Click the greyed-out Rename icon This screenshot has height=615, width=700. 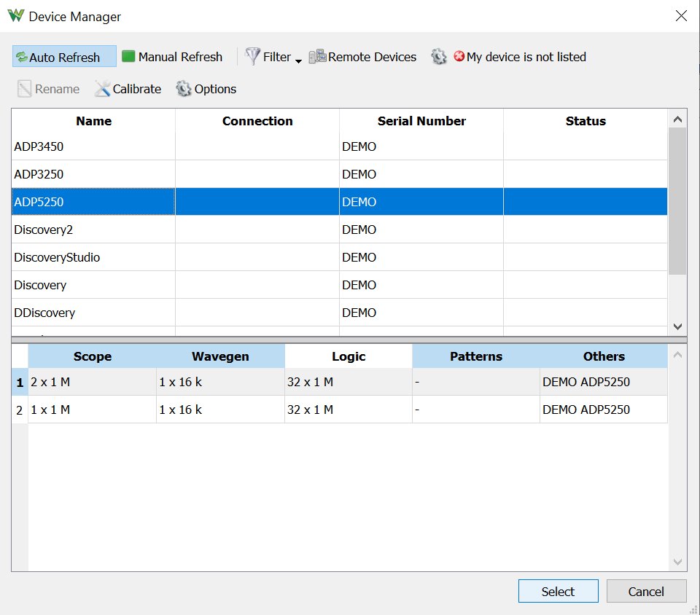click(x=24, y=89)
